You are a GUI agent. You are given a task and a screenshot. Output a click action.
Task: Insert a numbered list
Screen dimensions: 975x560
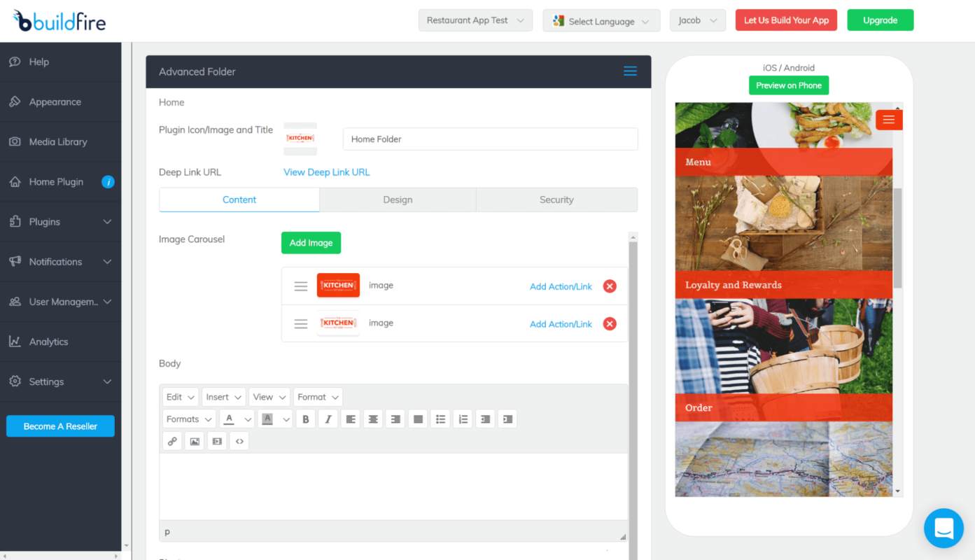pyautogui.click(x=463, y=419)
